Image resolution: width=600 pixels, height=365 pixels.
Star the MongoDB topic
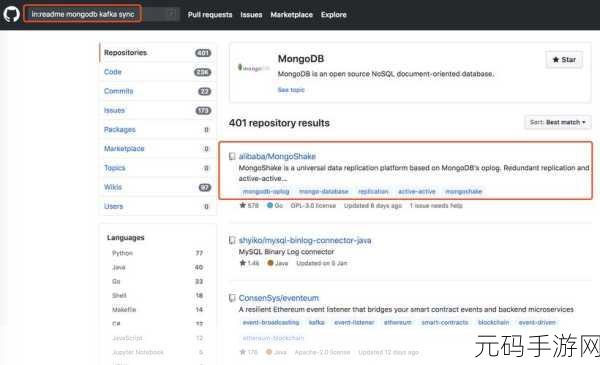pyautogui.click(x=564, y=60)
